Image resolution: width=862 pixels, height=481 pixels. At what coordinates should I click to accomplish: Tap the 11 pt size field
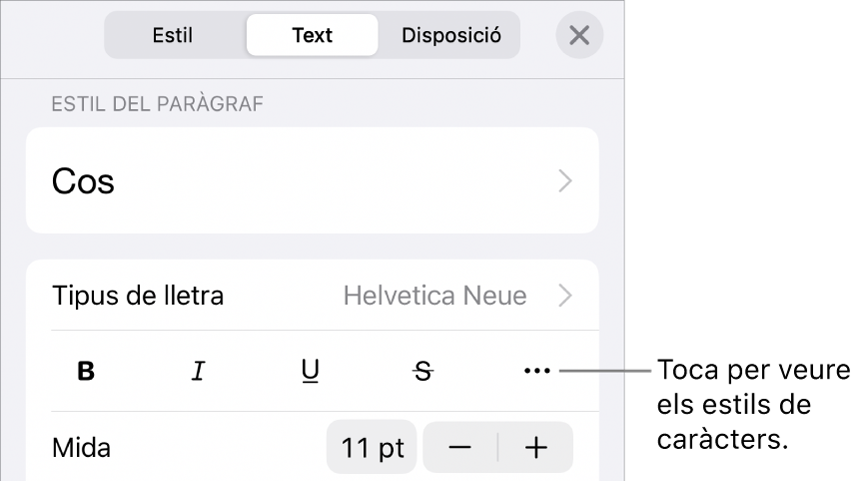click(372, 447)
